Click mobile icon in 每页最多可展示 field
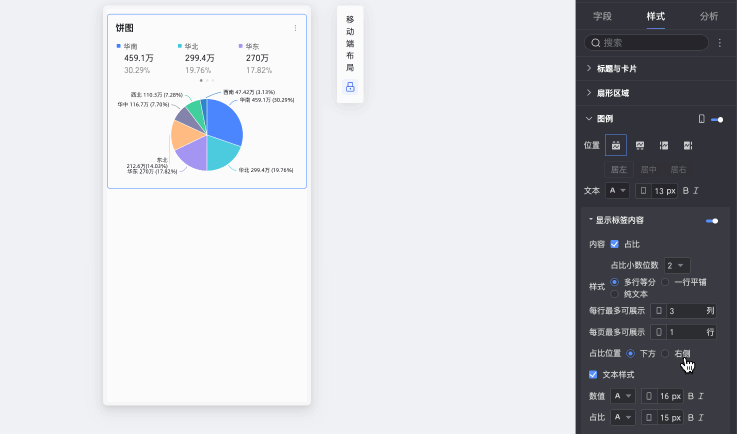 click(659, 332)
